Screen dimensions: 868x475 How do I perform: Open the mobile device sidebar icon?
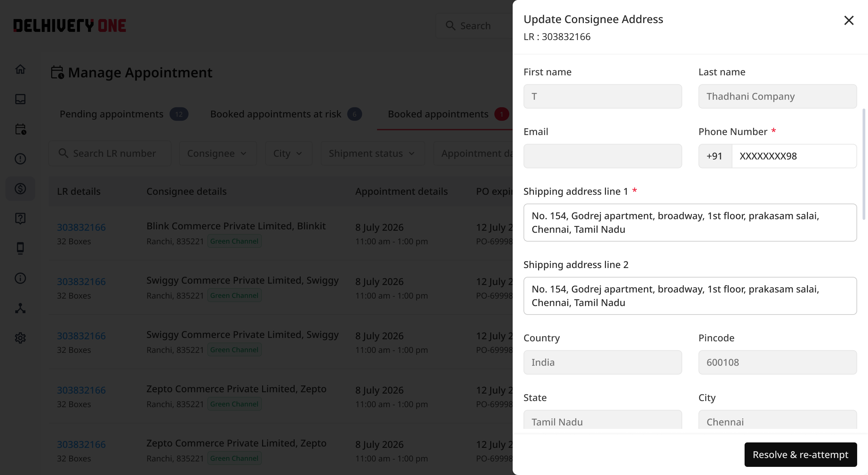[x=20, y=248]
